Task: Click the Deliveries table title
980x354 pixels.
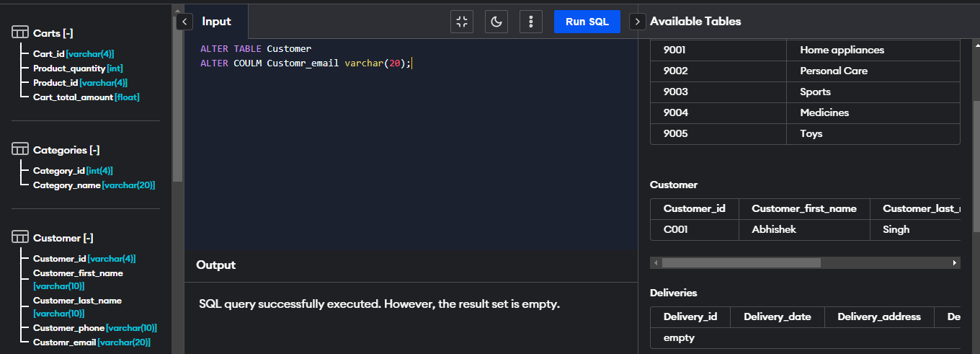Action: pyautogui.click(x=673, y=293)
